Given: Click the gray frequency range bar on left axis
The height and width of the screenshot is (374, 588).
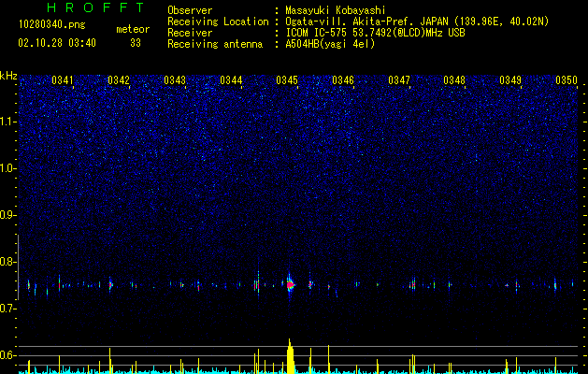Looking at the screenshot, I should point(18,267).
